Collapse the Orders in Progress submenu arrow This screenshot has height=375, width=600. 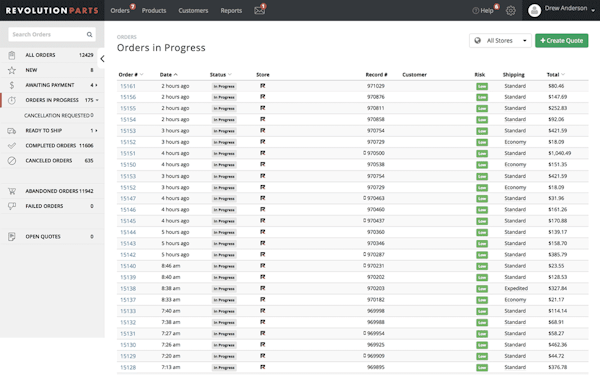click(97, 100)
